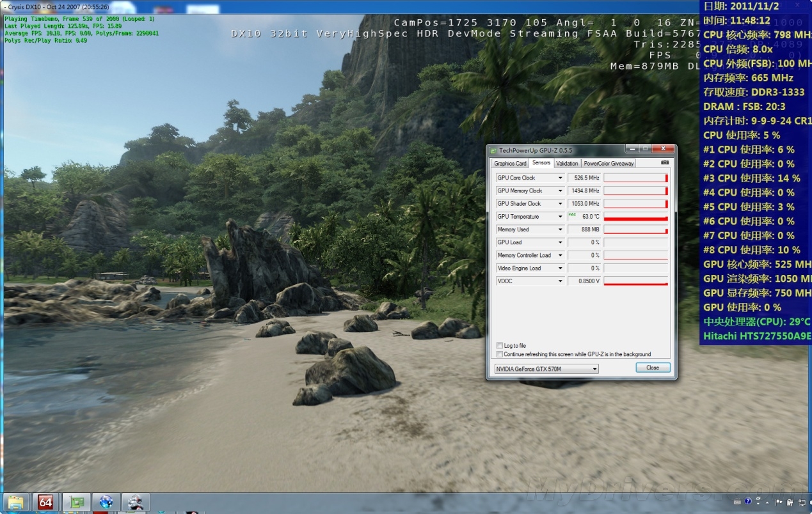The width and height of the screenshot is (812, 514).
Task: Click the Playing TimeDemo, Frame 539 line
Action: (x=79, y=19)
